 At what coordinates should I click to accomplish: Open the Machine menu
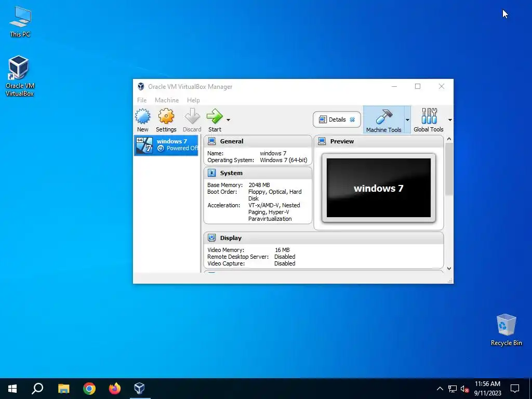(167, 100)
